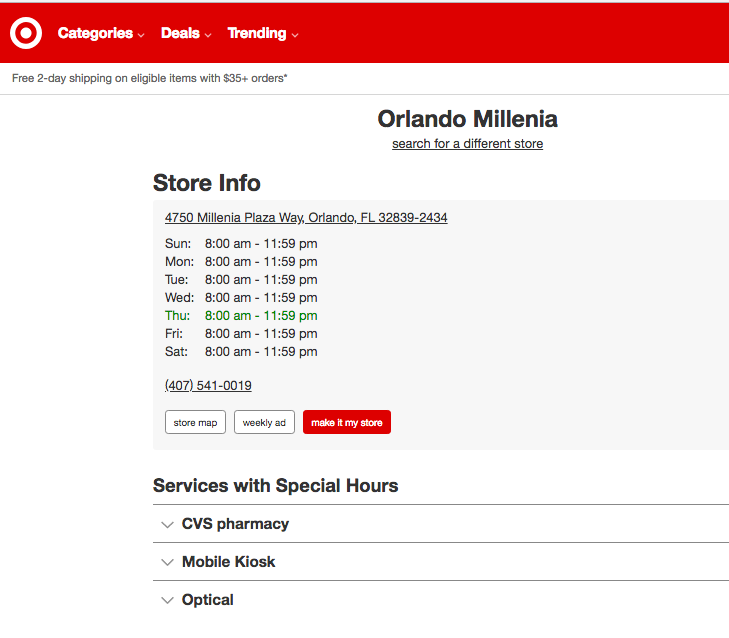Screen dimensions: 729x638
Task: Call store via (407) 541-0019 link
Action: pyautogui.click(x=208, y=385)
